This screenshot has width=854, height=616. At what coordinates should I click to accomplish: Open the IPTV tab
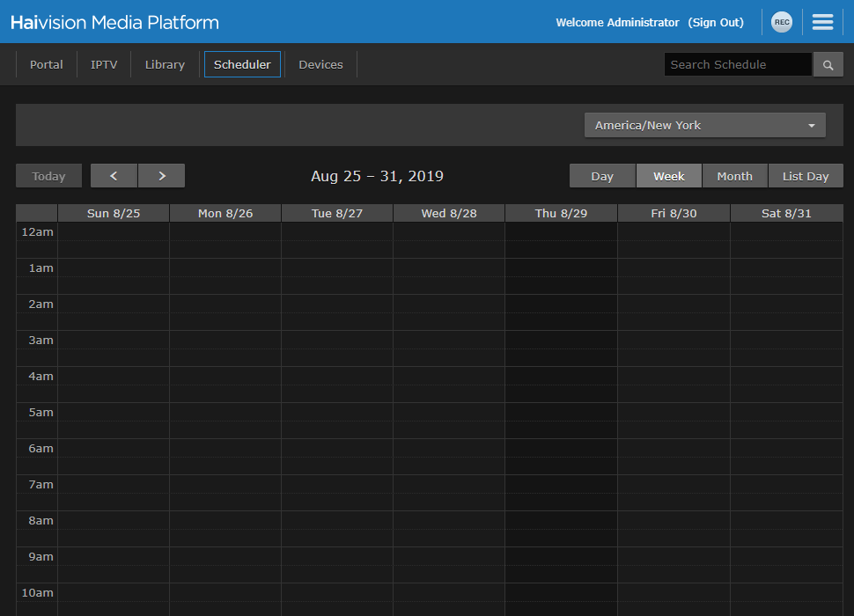coord(104,63)
